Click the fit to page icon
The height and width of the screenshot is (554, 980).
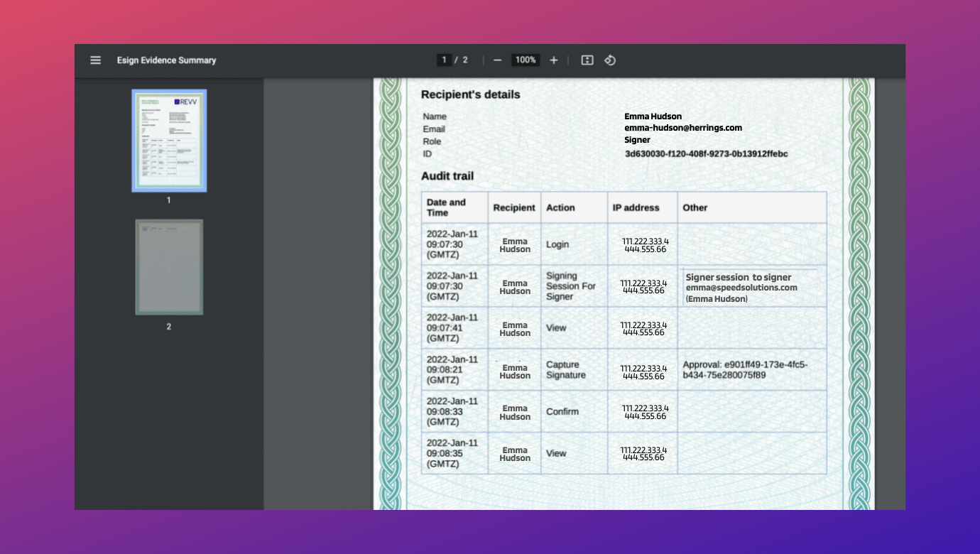(587, 60)
